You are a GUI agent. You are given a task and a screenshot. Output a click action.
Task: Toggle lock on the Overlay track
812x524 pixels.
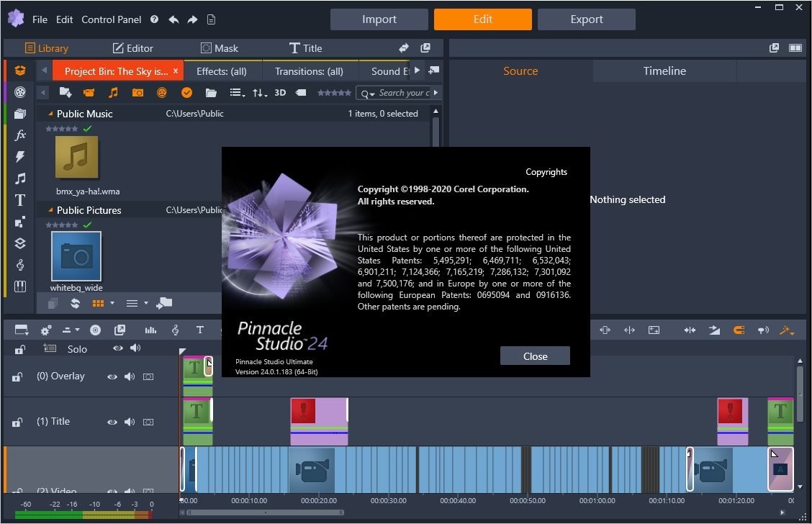(17, 377)
